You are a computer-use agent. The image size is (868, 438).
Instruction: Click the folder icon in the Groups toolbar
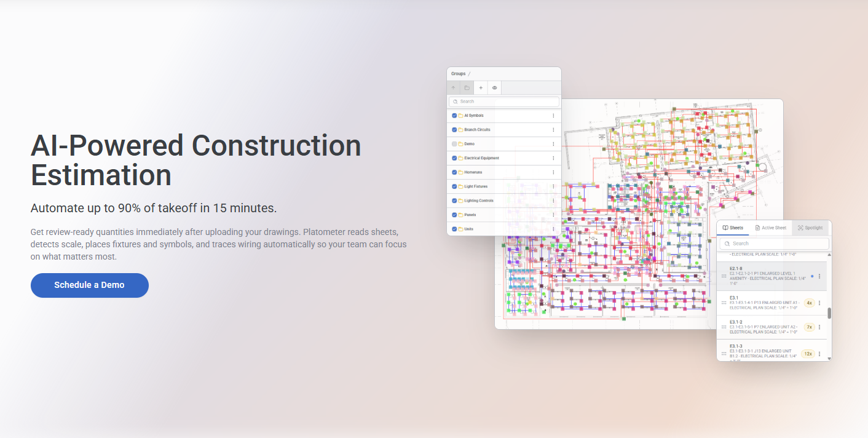[x=467, y=88]
